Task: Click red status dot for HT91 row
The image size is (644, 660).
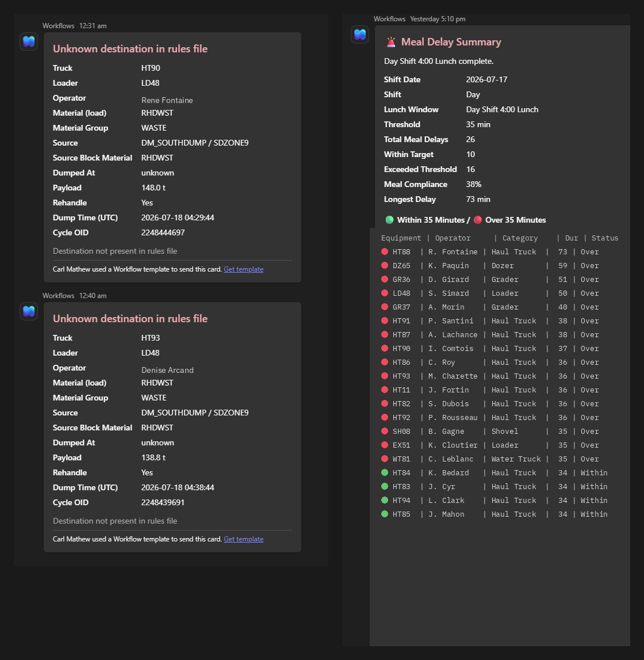Action: pos(385,321)
